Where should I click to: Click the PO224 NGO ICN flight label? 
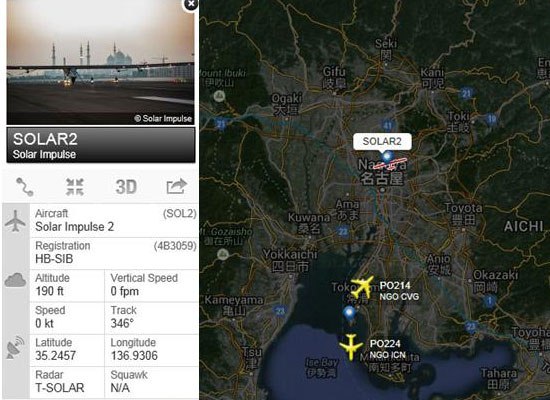387,349
